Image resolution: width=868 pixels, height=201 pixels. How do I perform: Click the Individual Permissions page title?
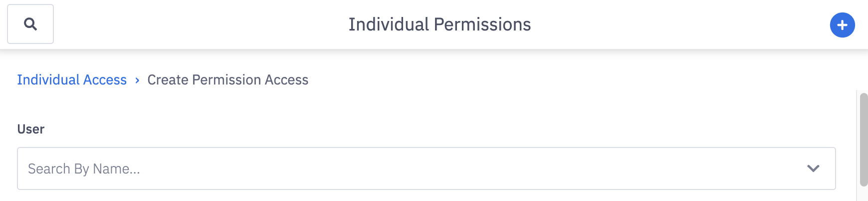click(x=439, y=24)
